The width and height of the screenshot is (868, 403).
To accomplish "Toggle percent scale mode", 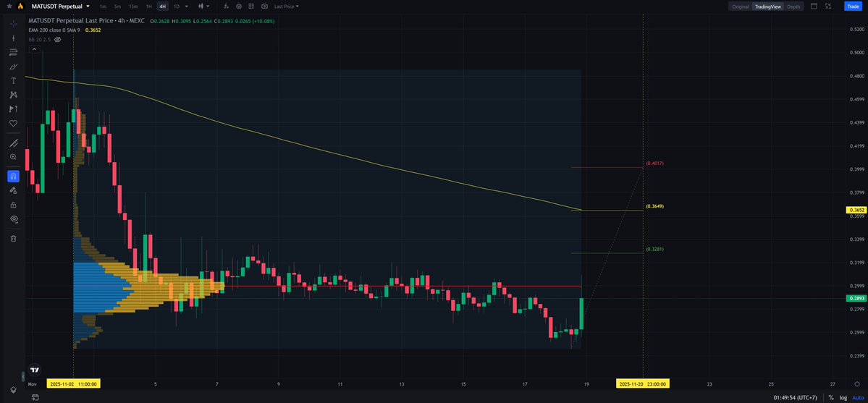I will (x=831, y=397).
